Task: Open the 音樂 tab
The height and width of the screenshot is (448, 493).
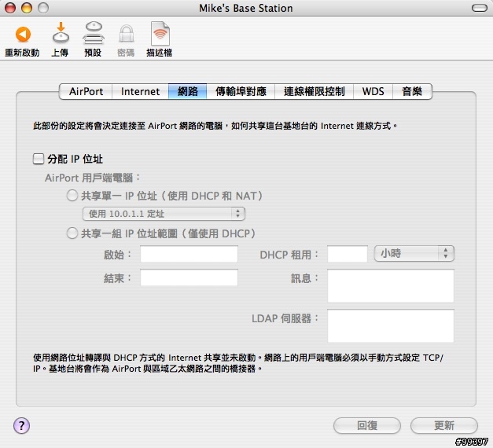Action: (x=412, y=91)
